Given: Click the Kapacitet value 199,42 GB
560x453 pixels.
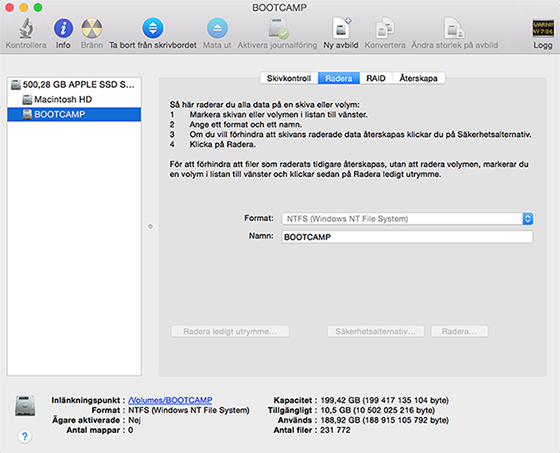Looking at the screenshot, I should (x=384, y=400).
